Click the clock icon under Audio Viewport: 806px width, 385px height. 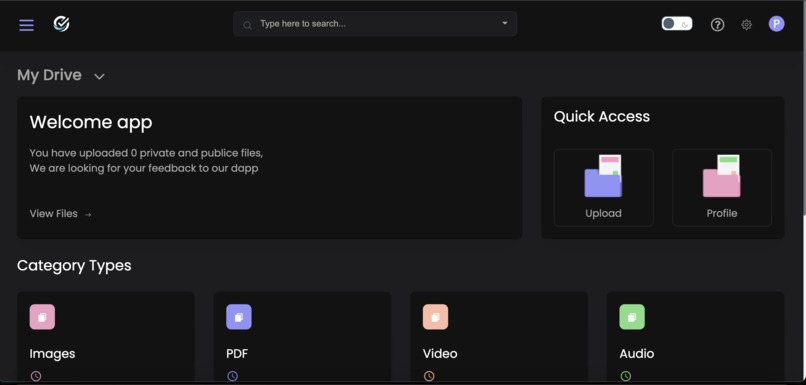click(x=626, y=376)
